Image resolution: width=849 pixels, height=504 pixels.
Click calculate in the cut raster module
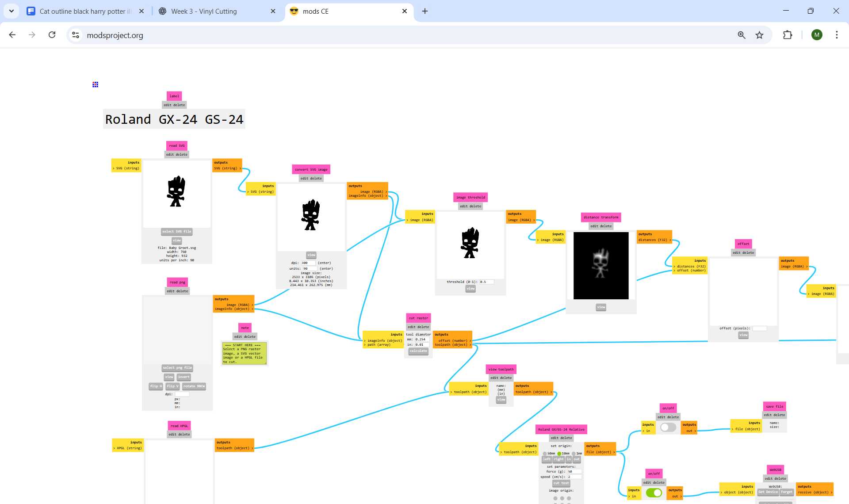coord(418,351)
